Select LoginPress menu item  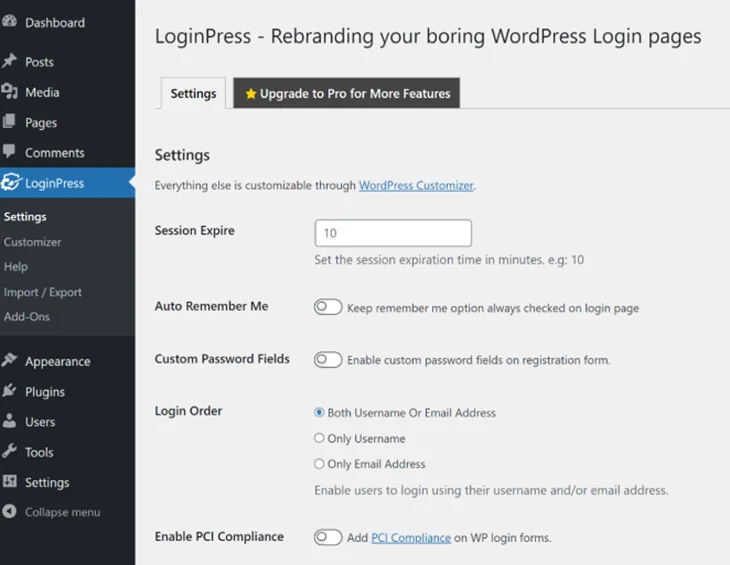click(x=68, y=183)
